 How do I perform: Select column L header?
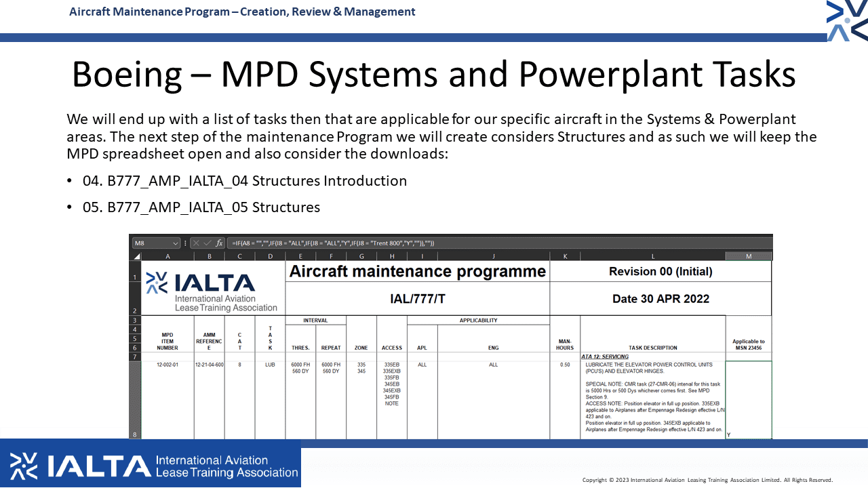pos(653,256)
